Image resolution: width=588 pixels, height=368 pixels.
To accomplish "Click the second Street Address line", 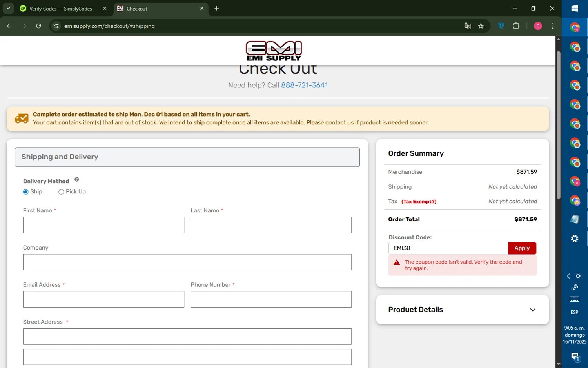I will click(x=187, y=357).
